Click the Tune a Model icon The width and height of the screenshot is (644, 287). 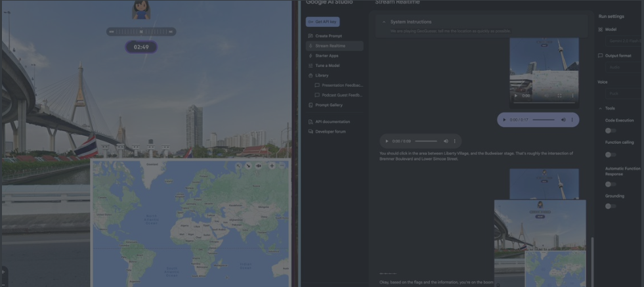tap(311, 66)
